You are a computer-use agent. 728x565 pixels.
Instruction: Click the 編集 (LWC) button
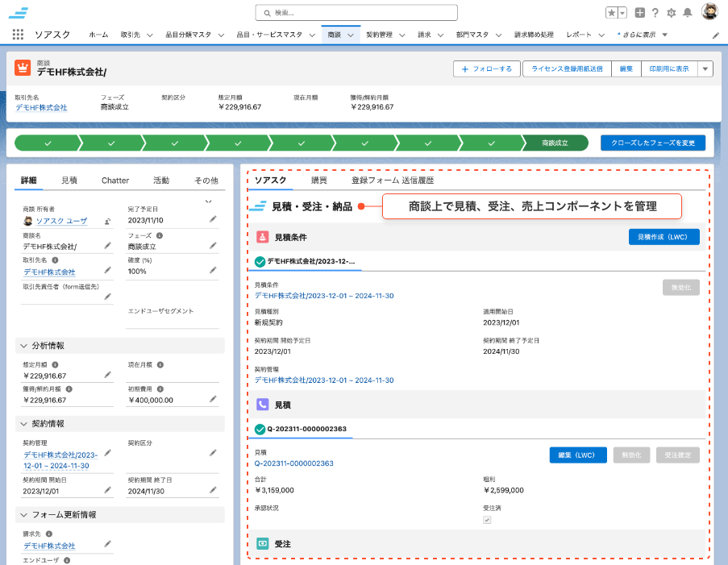578,455
